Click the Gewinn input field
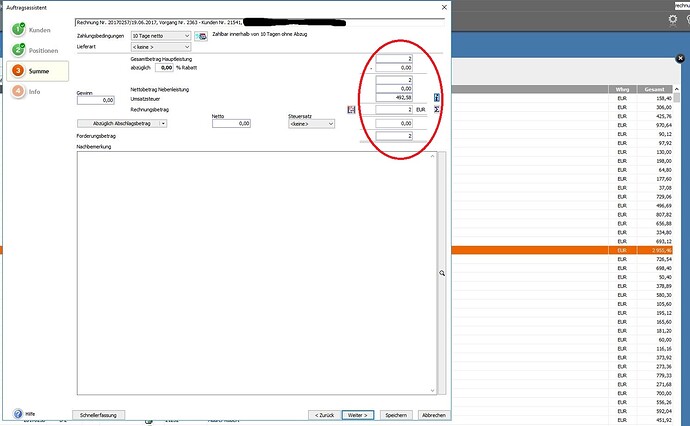 tap(96, 100)
